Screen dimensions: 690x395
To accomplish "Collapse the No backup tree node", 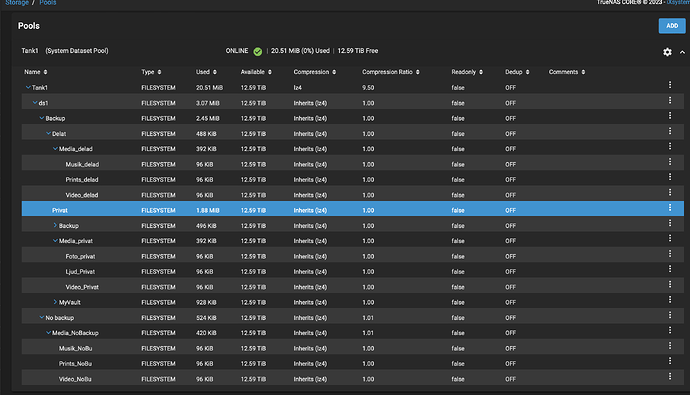I will tap(41, 317).
